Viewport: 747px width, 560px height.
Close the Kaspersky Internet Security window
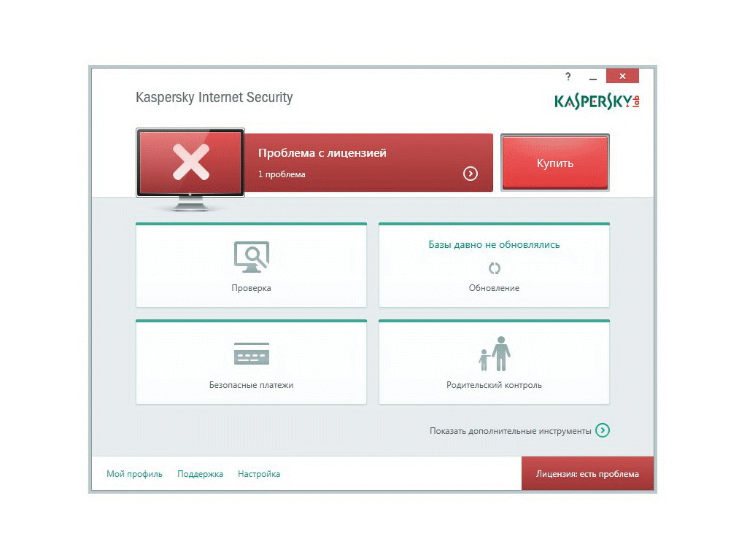click(x=622, y=77)
